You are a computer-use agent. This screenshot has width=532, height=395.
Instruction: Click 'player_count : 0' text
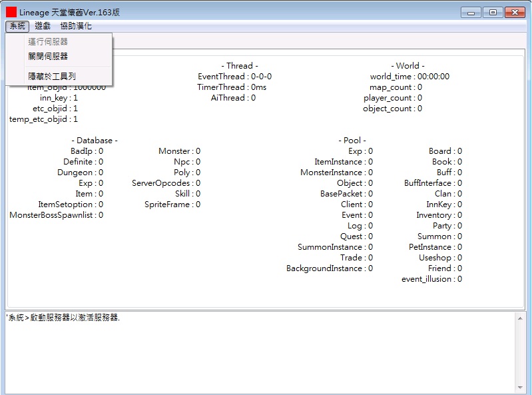393,98
